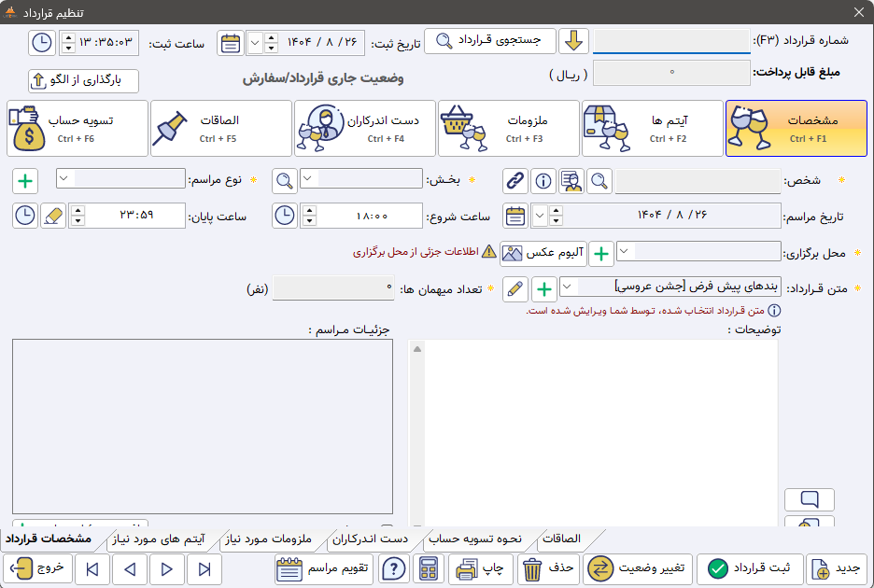Expand the نوع مراسم dropdown
The height and width of the screenshot is (588, 874).
click(x=65, y=177)
